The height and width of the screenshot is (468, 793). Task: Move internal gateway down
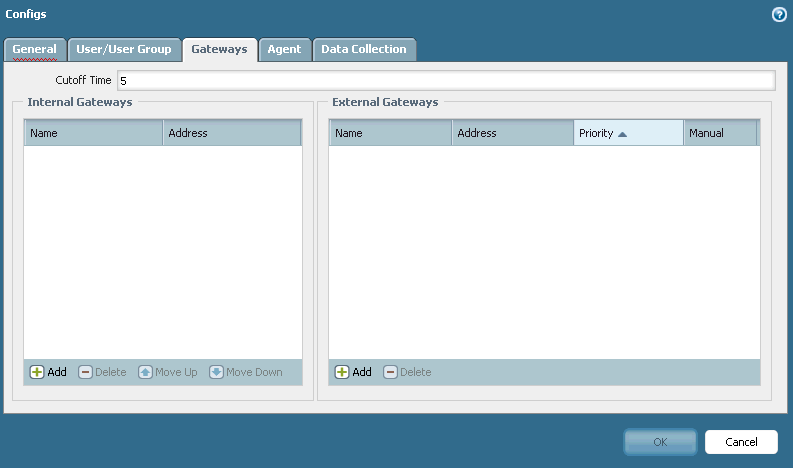point(245,372)
